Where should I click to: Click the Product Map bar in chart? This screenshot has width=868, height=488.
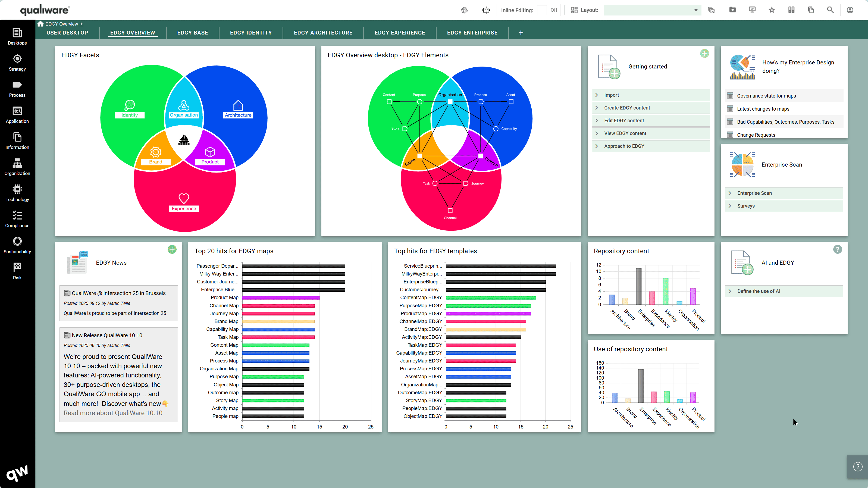tap(281, 298)
